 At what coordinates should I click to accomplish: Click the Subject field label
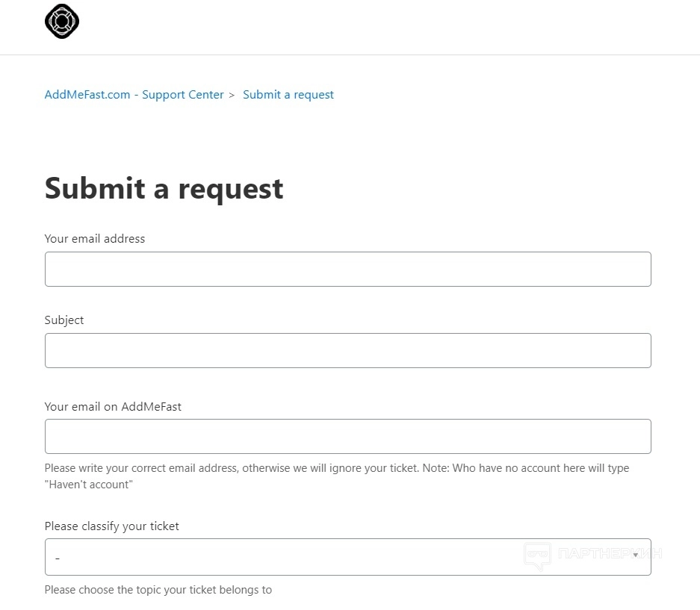(x=64, y=320)
